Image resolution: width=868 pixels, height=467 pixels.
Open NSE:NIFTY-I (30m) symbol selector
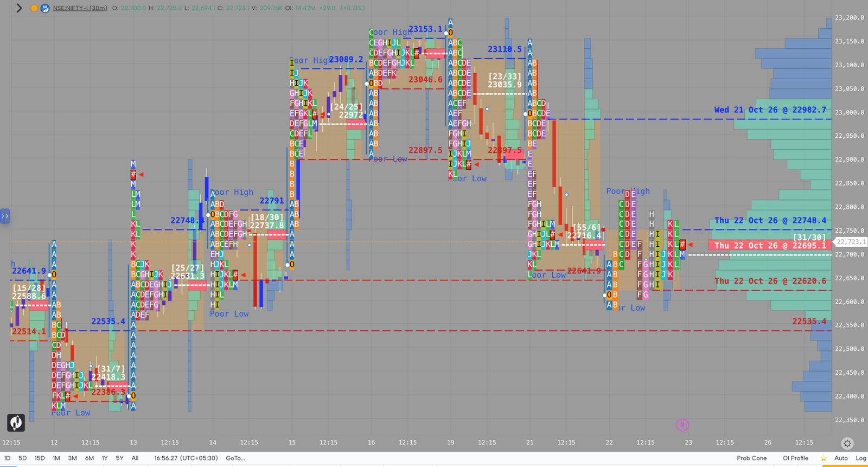pos(80,8)
